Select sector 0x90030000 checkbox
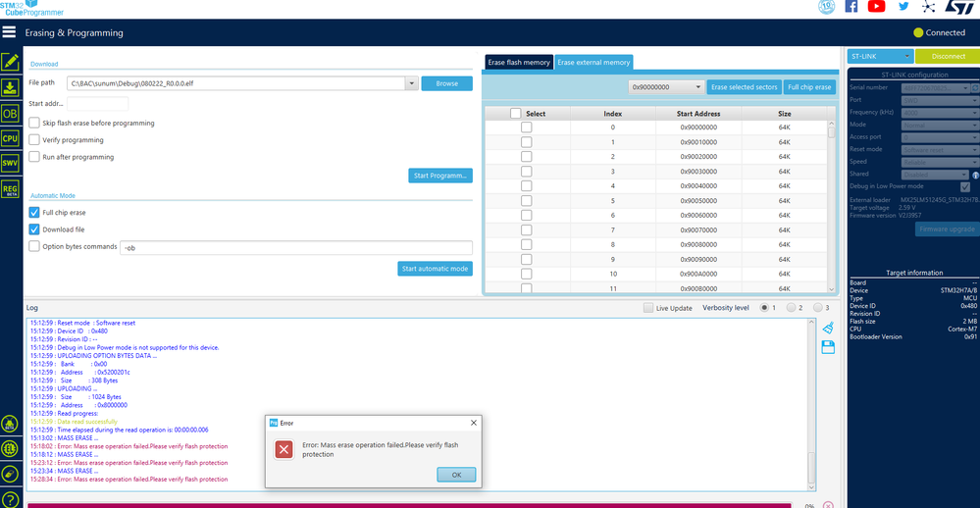 click(x=526, y=172)
